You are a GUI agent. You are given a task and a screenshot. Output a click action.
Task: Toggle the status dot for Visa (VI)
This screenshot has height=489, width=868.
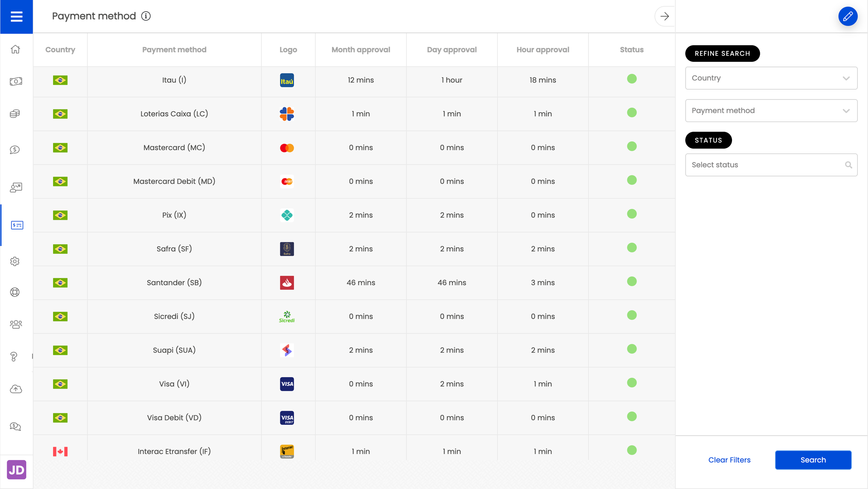click(631, 383)
